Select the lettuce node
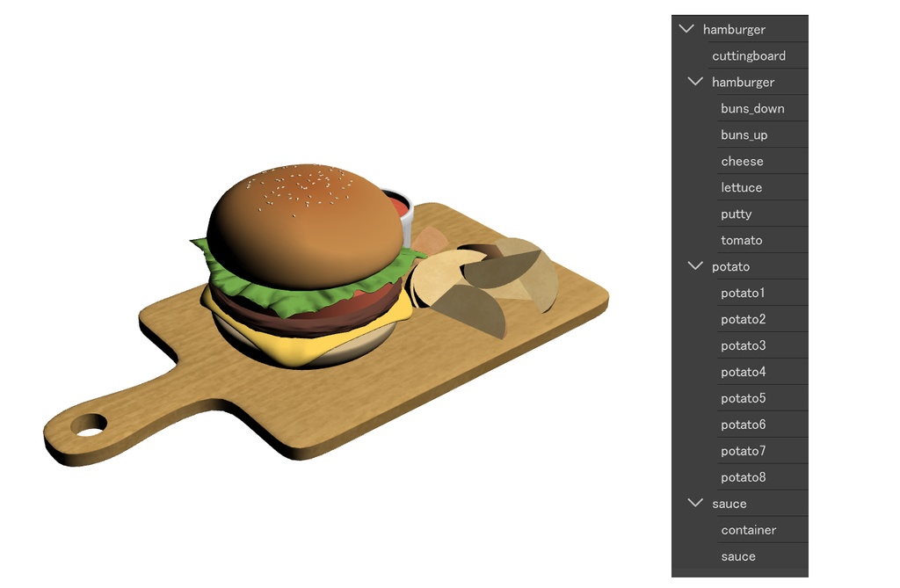This screenshot has height=588, width=900. pyautogui.click(x=741, y=186)
